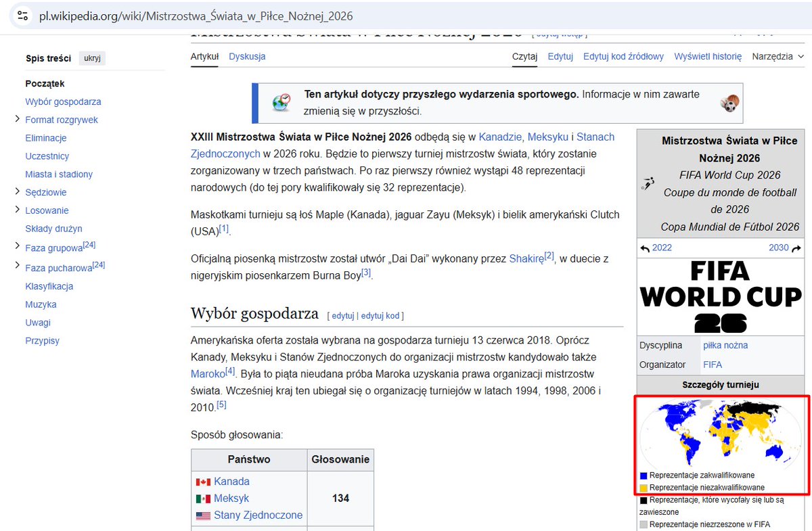The width and height of the screenshot is (812, 531).
Task: Open the Narzędzia dropdown menu
Action: coord(778,57)
